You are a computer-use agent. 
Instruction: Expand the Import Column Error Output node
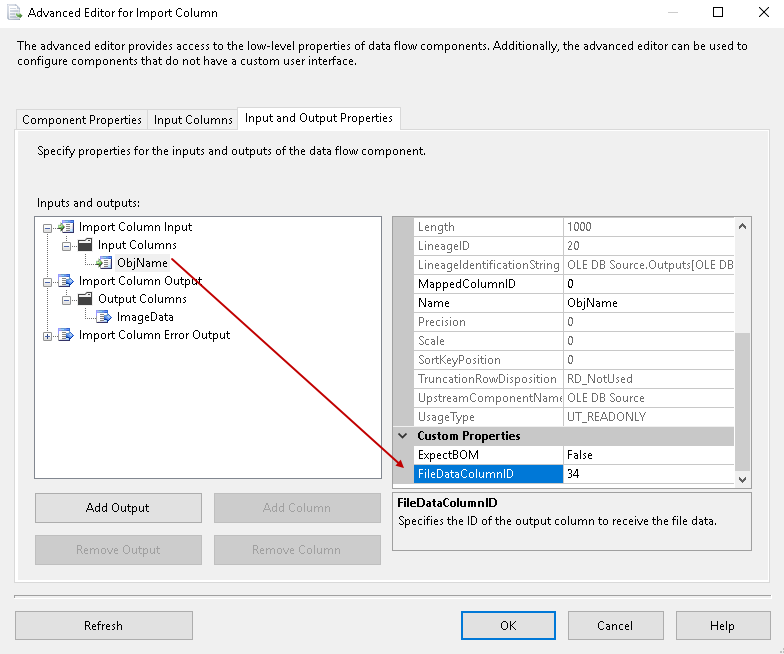pos(47,335)
